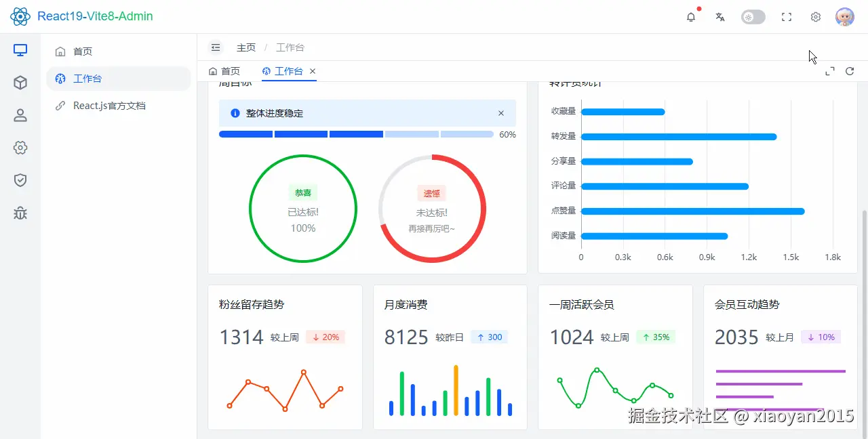Dismiss the 整体进度稳定 alert

pyautogui.click(x=501, y=113)
